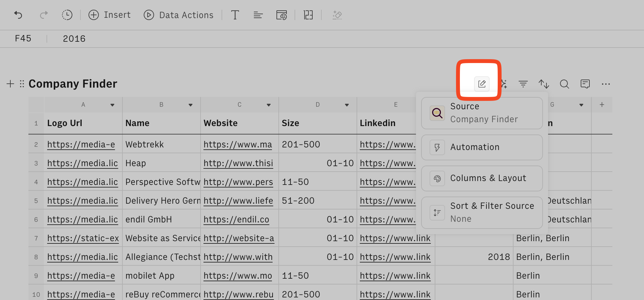Click the undo arrow icon
The height and width of the screenshot is (300, 644).
18,15
